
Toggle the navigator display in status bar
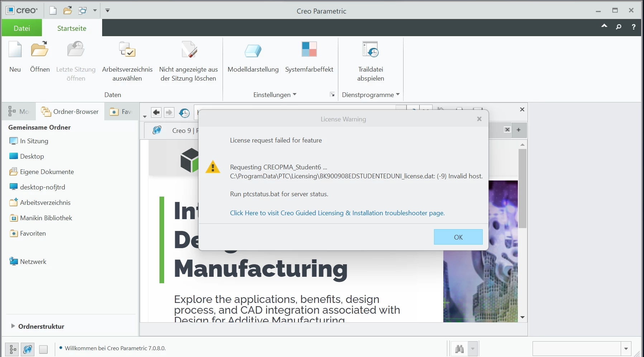coord(12,349)
